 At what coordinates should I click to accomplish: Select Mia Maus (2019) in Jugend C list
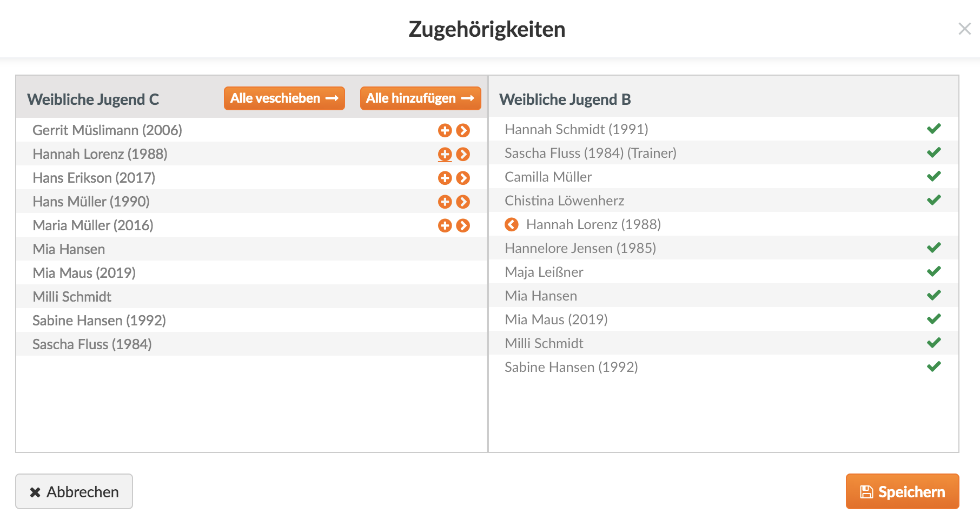[x=84, y=273]
